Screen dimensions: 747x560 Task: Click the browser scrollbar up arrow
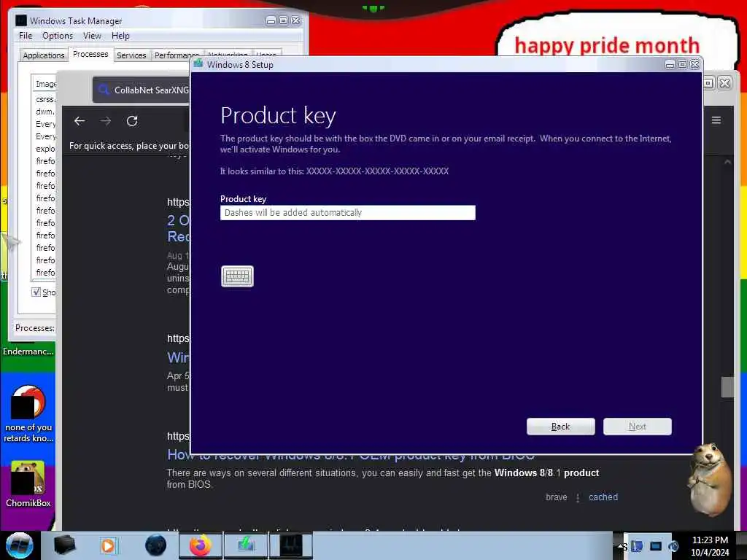pyautogui.click(x=727, y=163)
